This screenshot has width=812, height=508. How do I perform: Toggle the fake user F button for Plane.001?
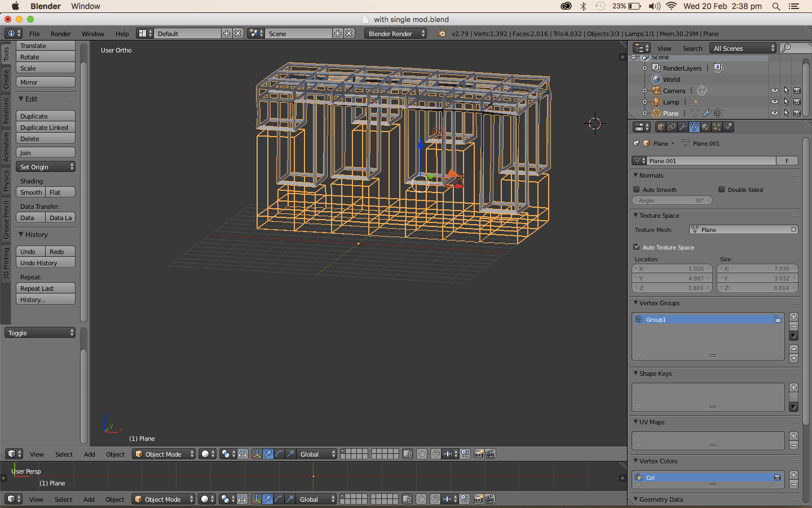(787, 161)
